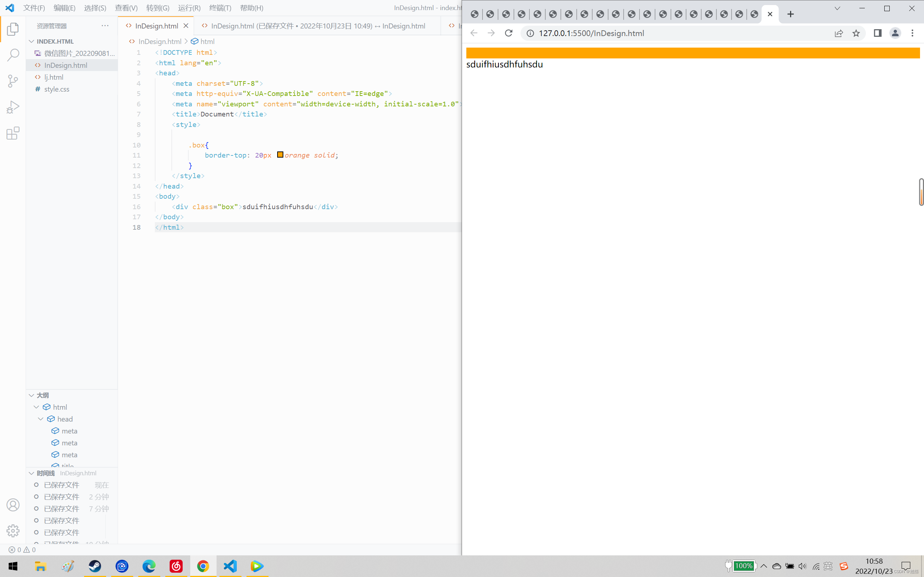Click the errors and warnings status bar indicator
The image size is (924, 577).
pyautogui.click(x=22, y=550)
